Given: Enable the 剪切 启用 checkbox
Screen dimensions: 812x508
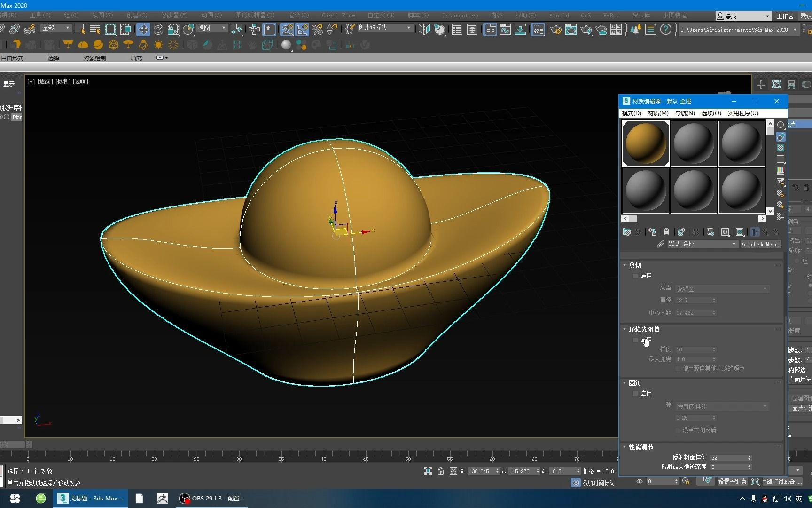Looking at the screenshot, I should click(x=635, y=276).
